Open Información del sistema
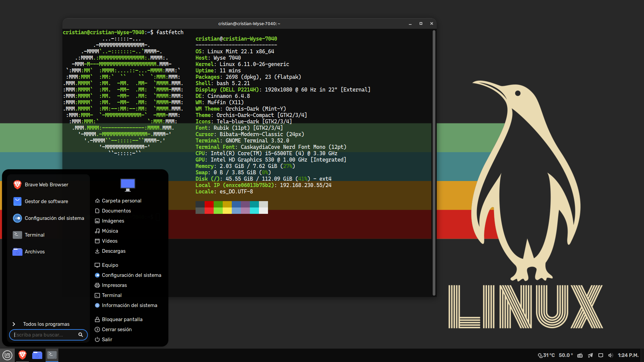This screenshot has height=362, width=644. coord(126,305)
